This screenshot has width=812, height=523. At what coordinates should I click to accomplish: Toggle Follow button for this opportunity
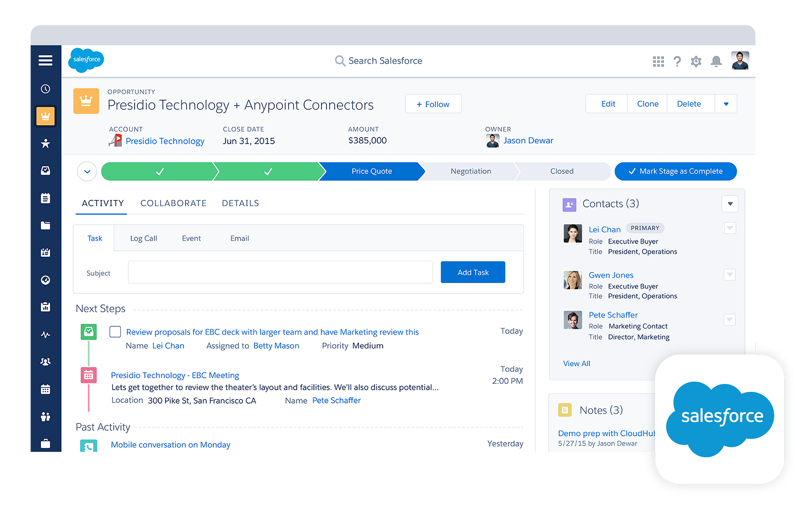[x=432, y=103]
